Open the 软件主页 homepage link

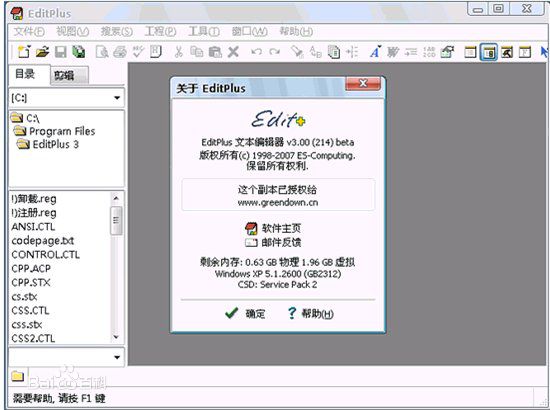click(x=273, y=228)
